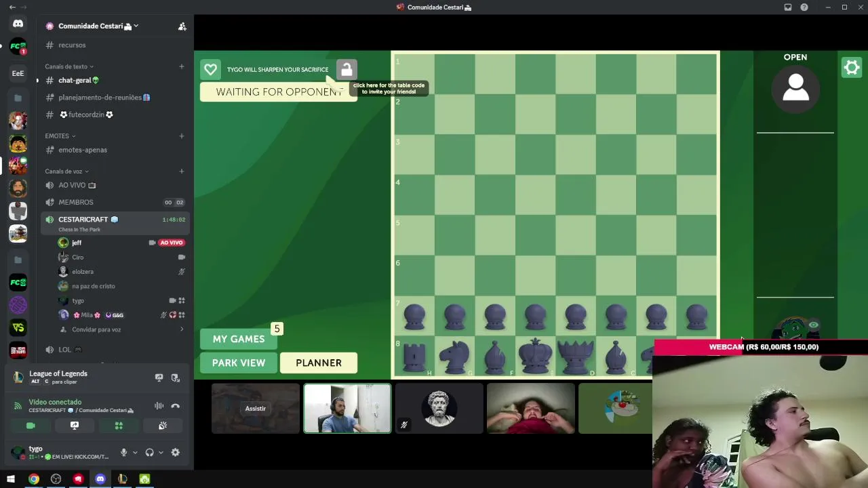Toggle screen sharing in voice panel
This screenshot has width=868, height=488.
(75, 426)
